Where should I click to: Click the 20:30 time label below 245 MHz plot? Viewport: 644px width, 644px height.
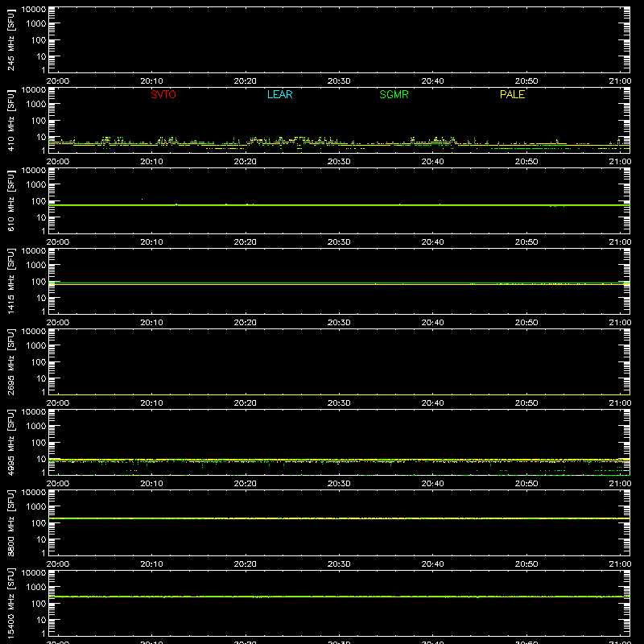pos(339,81)
